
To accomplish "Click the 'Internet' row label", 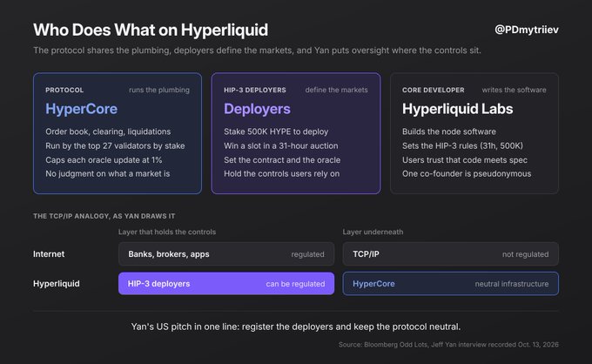I will pos(49,254).
